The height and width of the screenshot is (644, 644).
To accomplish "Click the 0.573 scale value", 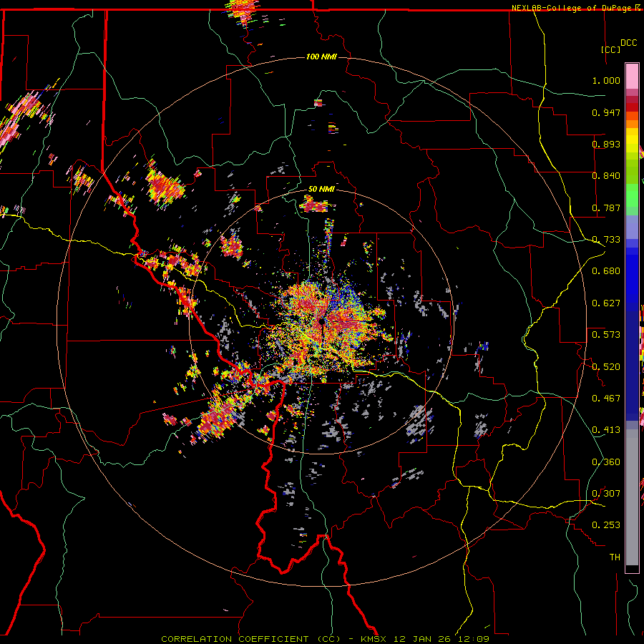I will [x=606, y=335].
